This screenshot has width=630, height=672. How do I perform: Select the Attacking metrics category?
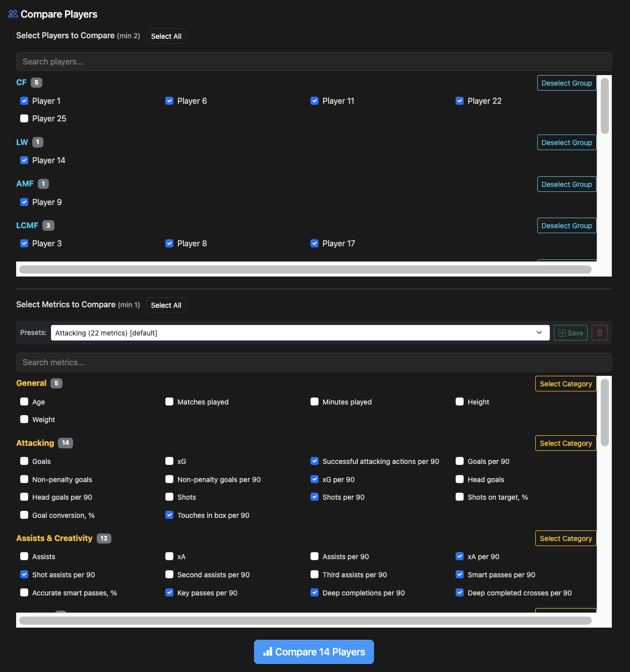[x=565, y=443]
